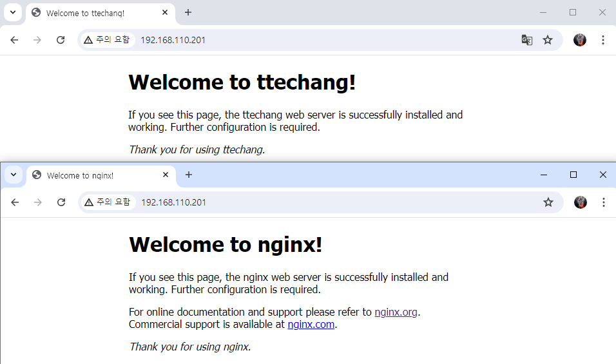Select the 'Welcome to ttechang!' tab
Screen dimensions: 616x364
point(100,14)
